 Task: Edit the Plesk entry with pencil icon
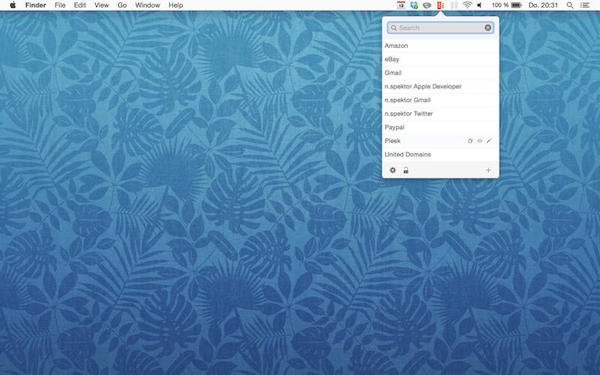pyautogui.click(x=489, y=141)
